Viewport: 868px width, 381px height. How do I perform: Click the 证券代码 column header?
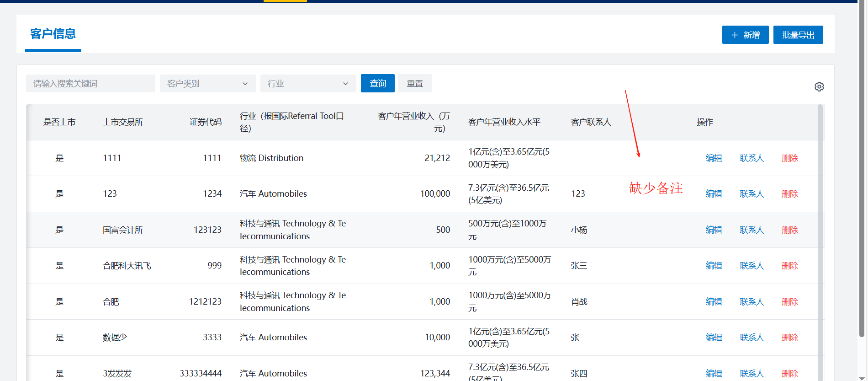(x=205, y=122)
